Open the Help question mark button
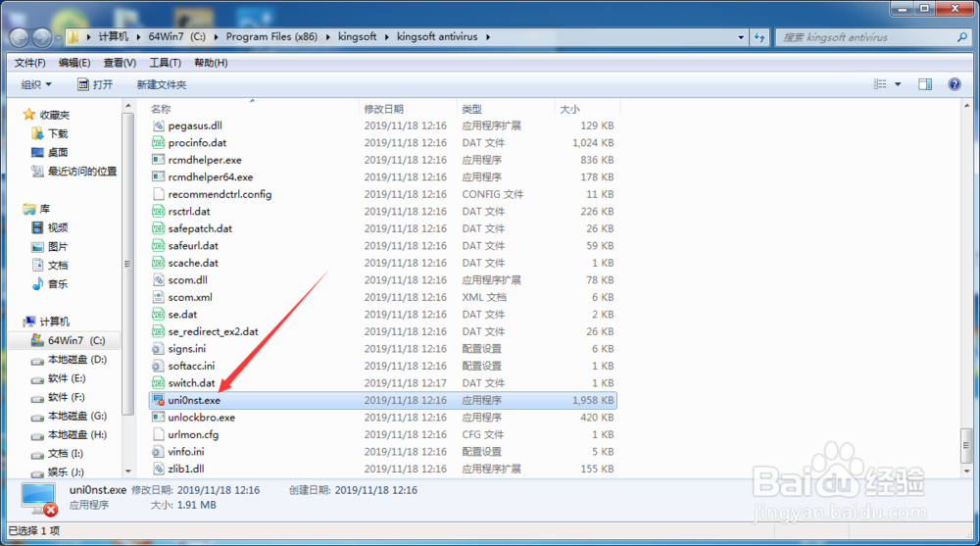The height and width of the screenshot is (546, 980). tap(955, 83)
